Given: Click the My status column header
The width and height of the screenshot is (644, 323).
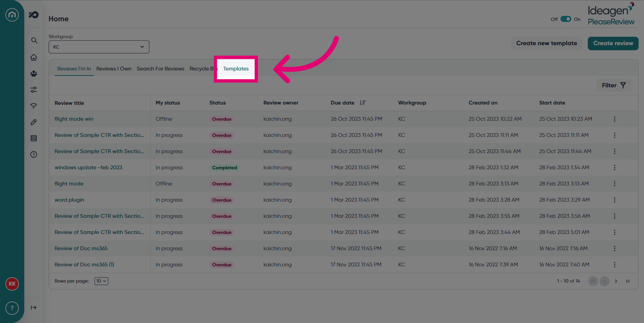Looking at the screenshot, I should coord(168,103).
